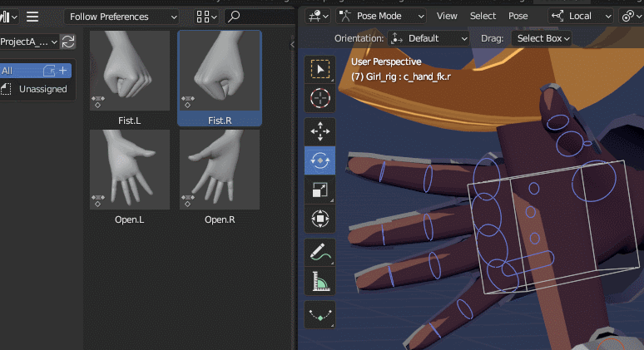
Task: Collapse the asset browser side region arrow
Action: 292,44
